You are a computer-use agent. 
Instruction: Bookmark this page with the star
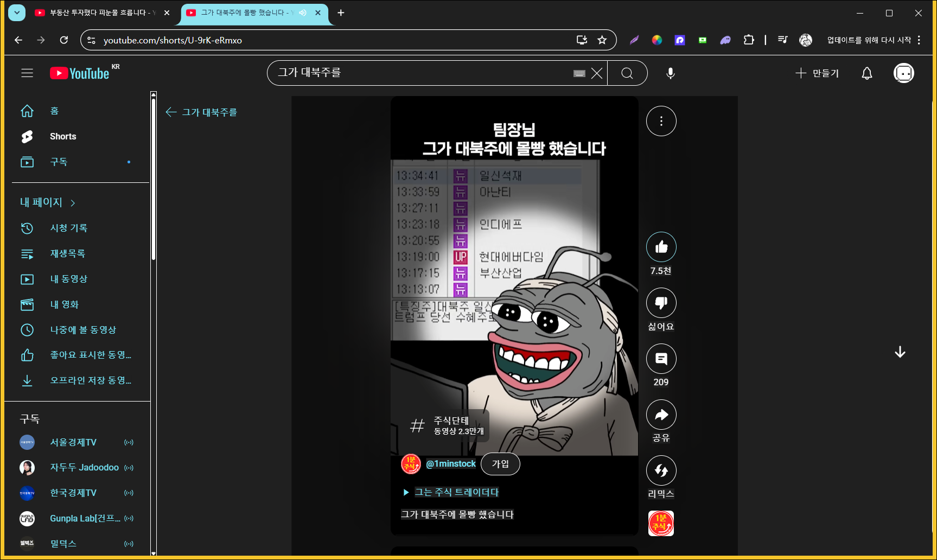602,40
